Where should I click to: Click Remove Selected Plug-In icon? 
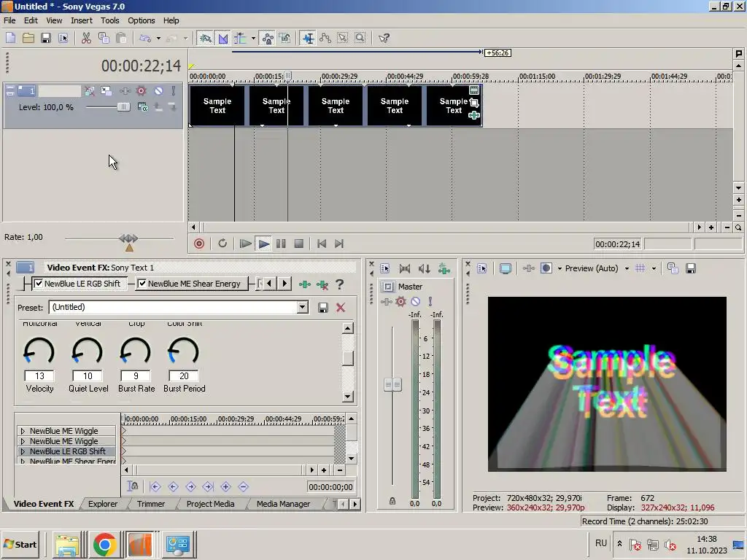pos(322,285)
